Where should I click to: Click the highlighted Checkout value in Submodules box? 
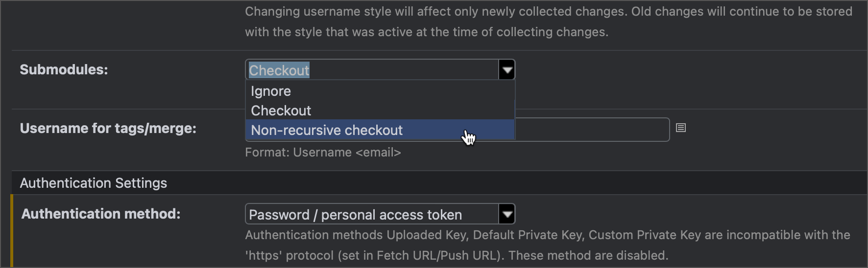coord(279,70)
